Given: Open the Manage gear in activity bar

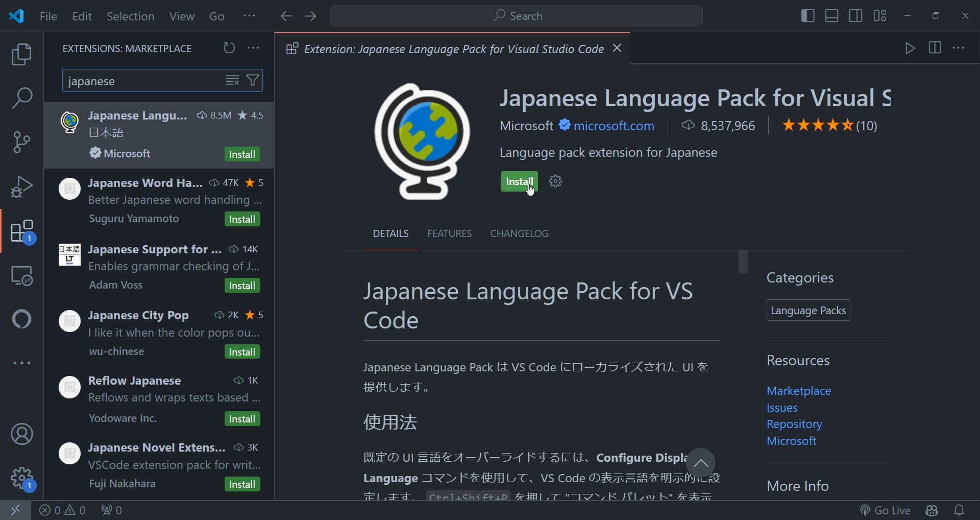Looking at the screenshot, I should (21, 479).
